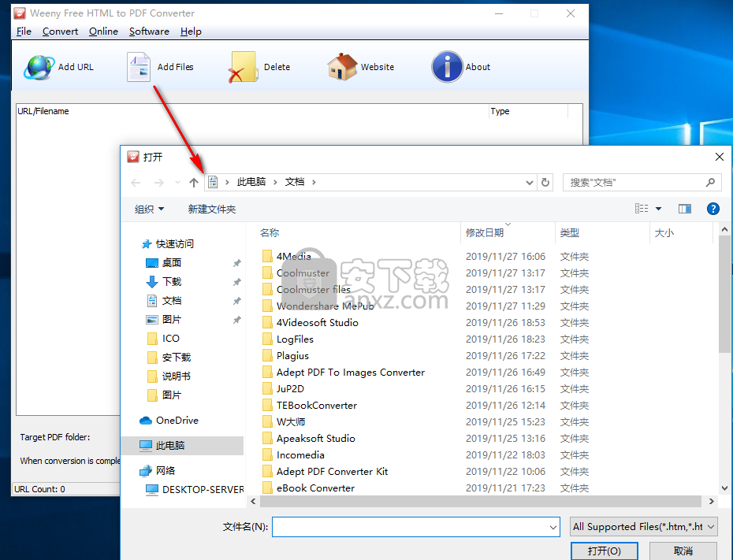733x560 pixels.
Task: Select the eBook Converter folder
Action: [315, 488]
